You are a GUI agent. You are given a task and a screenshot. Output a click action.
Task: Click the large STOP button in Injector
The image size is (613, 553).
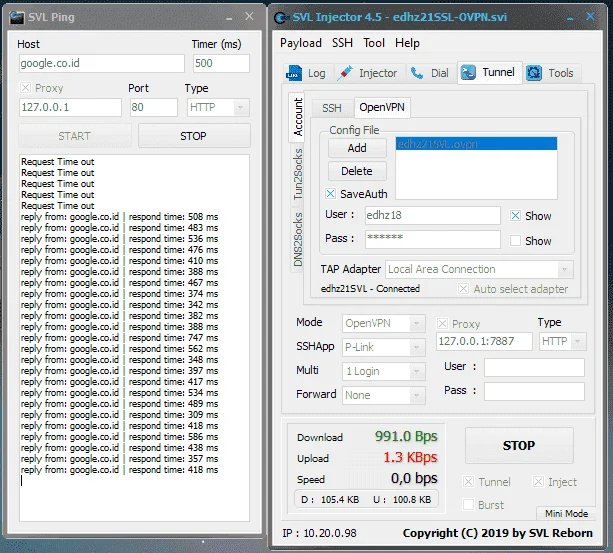coord(519,445)
